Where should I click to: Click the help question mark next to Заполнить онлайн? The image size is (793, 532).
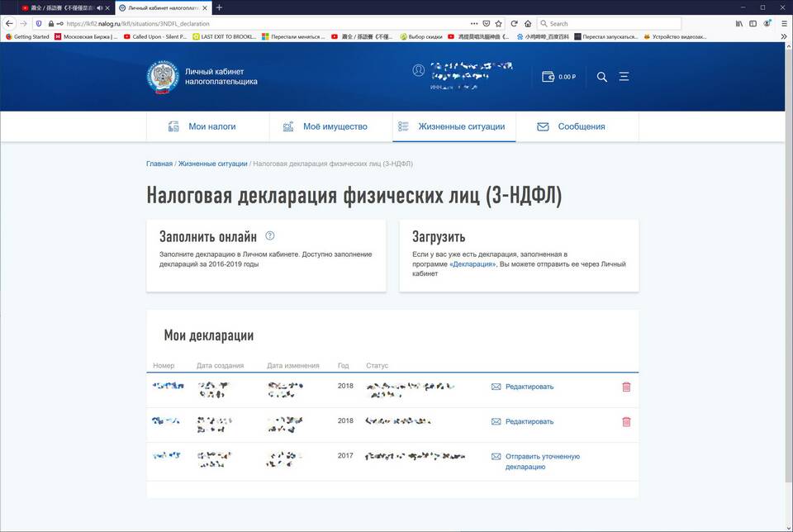[270, 235]
